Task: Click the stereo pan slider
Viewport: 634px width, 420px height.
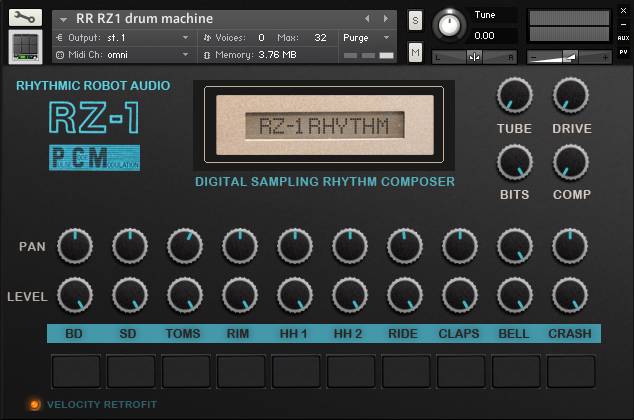Action: (474, 57)
